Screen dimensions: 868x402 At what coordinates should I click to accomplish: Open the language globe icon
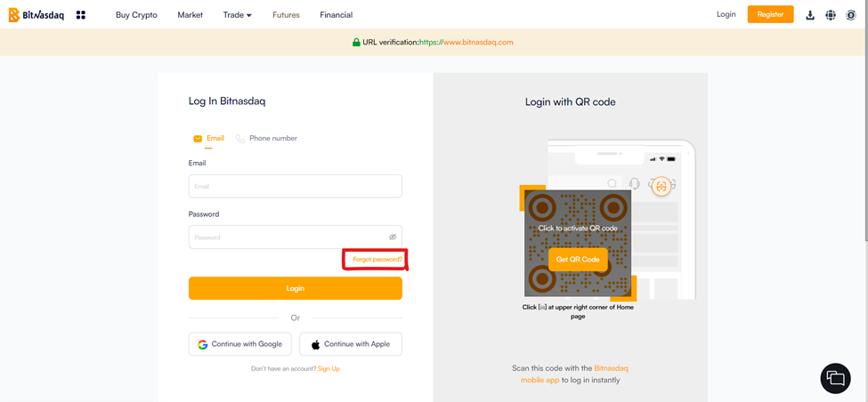point(831,15)
